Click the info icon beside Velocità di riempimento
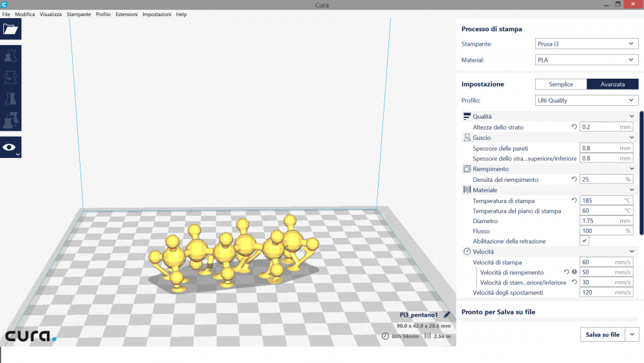The image size is (644, 363). tap(574, 272)
